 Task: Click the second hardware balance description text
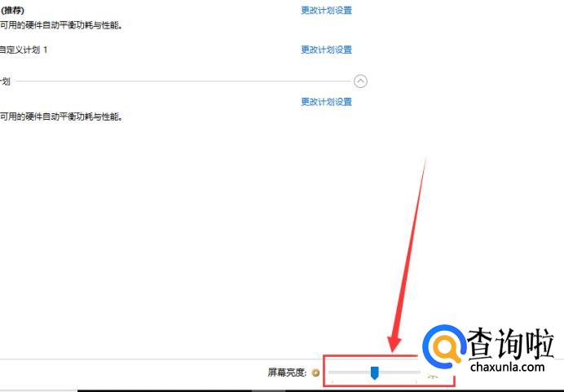pyautogui.click(x=61, y=117)
